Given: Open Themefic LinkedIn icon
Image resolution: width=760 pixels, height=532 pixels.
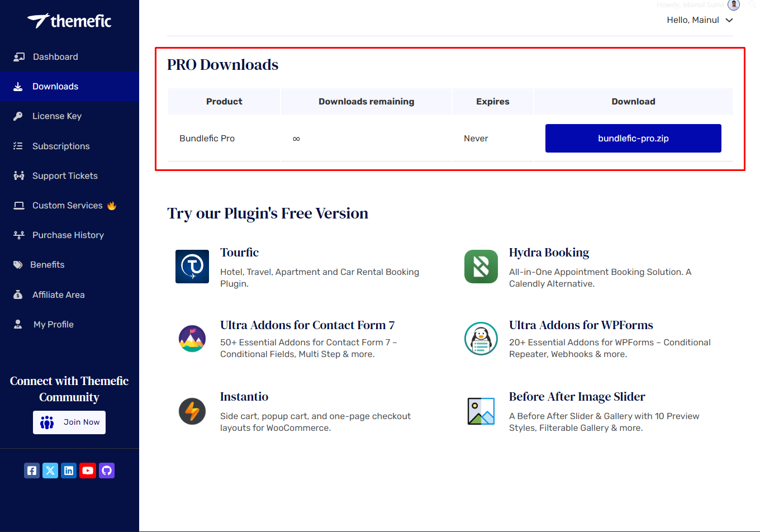Looking at the screenshot, I should tap(69, 471).
